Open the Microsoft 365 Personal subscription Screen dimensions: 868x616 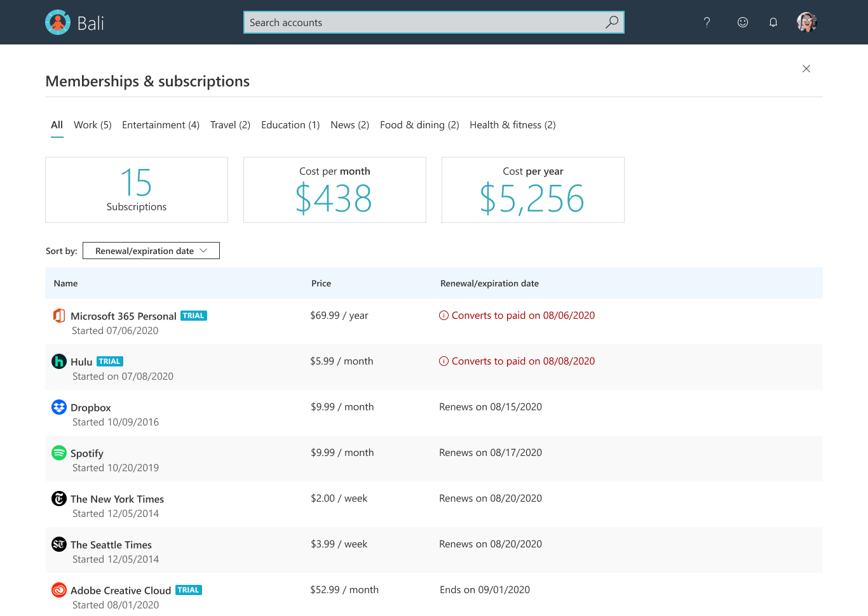[x=123, y=316]
